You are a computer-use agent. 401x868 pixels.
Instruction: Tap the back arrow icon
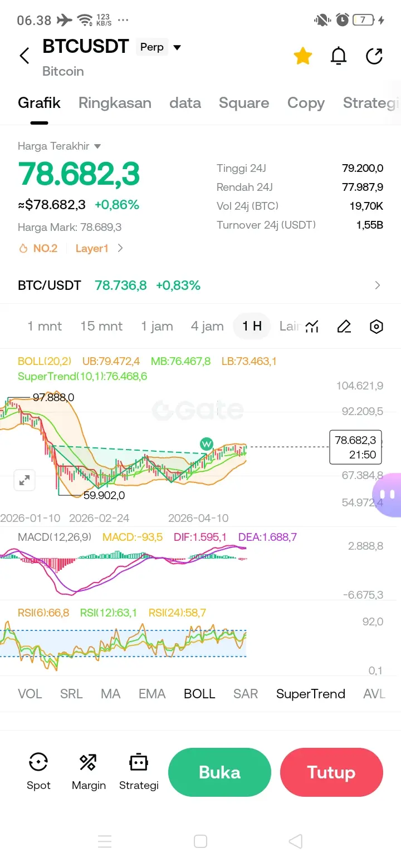point(25,56)
